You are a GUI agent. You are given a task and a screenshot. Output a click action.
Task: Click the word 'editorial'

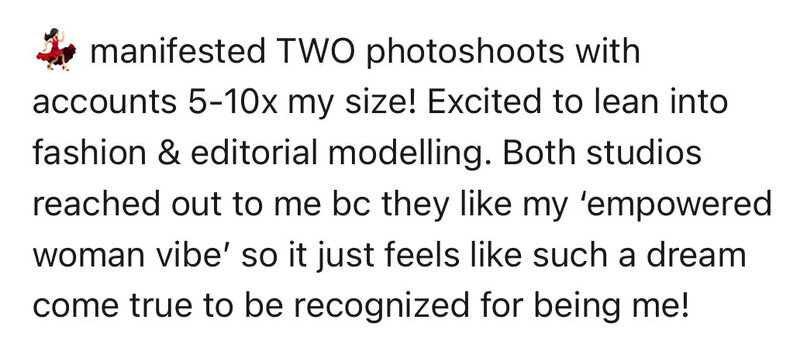255,153
